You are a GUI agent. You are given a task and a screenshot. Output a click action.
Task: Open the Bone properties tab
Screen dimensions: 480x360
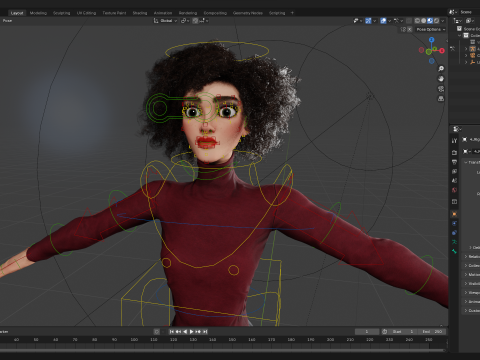point(454,251)
